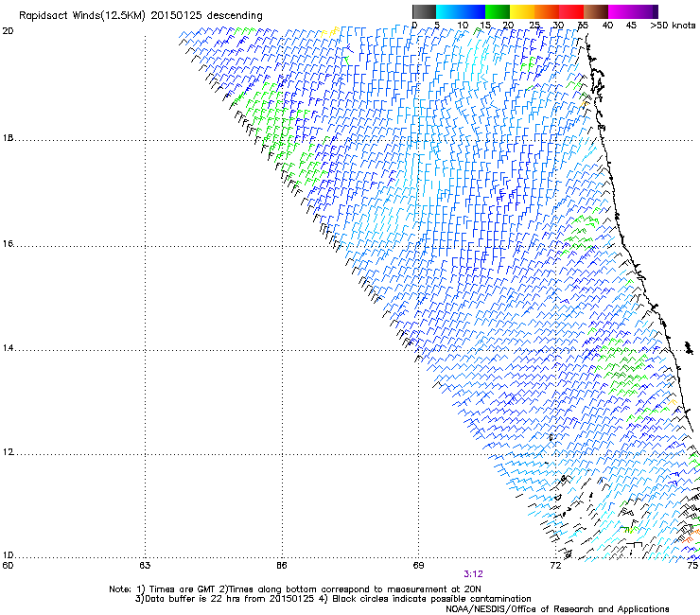Click the longitude '66' label on bottom axis

click(x=282, y=566)
